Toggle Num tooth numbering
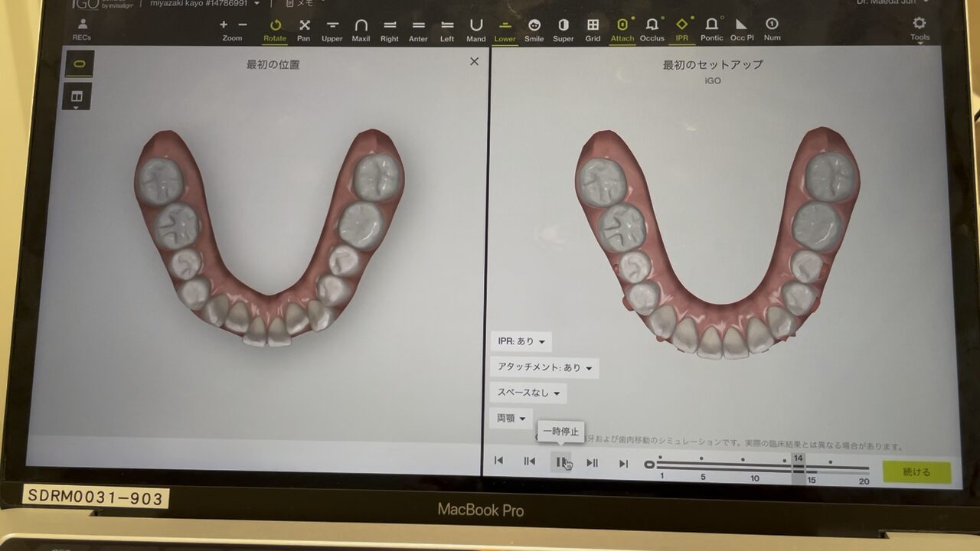 point(773,31)
